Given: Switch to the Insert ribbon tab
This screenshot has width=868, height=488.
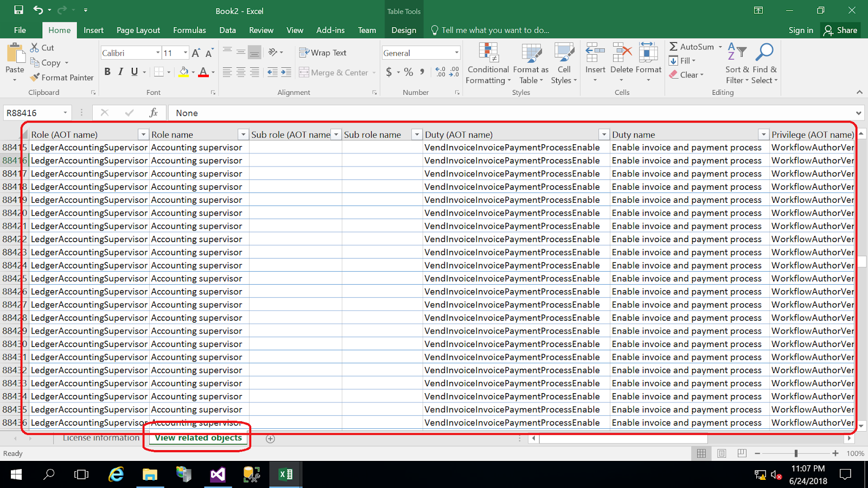Looking at the screenshot, I should [x=93, y=30].
